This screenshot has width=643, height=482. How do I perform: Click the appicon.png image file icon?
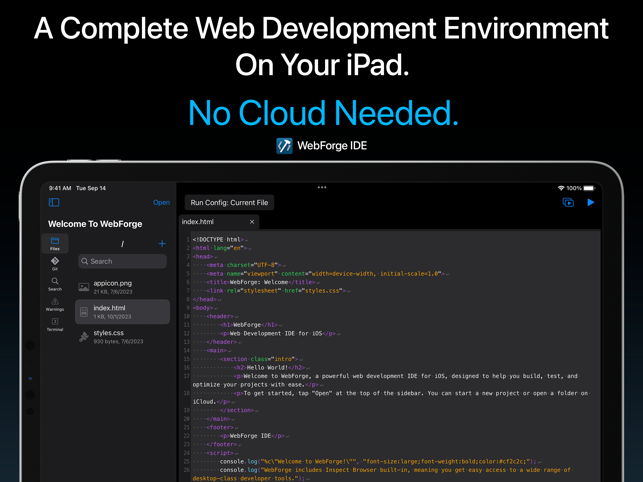pos(84,287)
